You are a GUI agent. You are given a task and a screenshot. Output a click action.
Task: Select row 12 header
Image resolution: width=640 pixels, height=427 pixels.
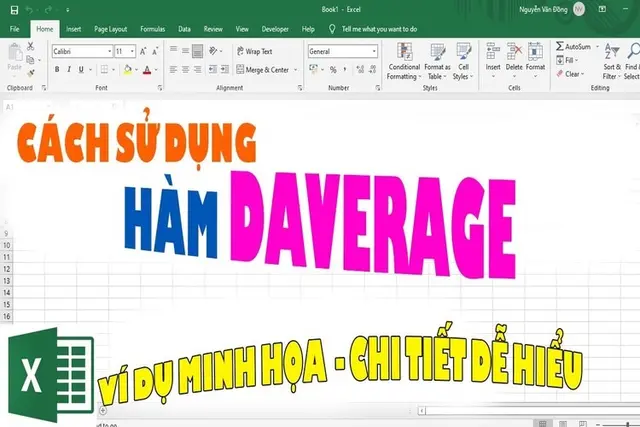pyautogui.click(x=7, y=269)
